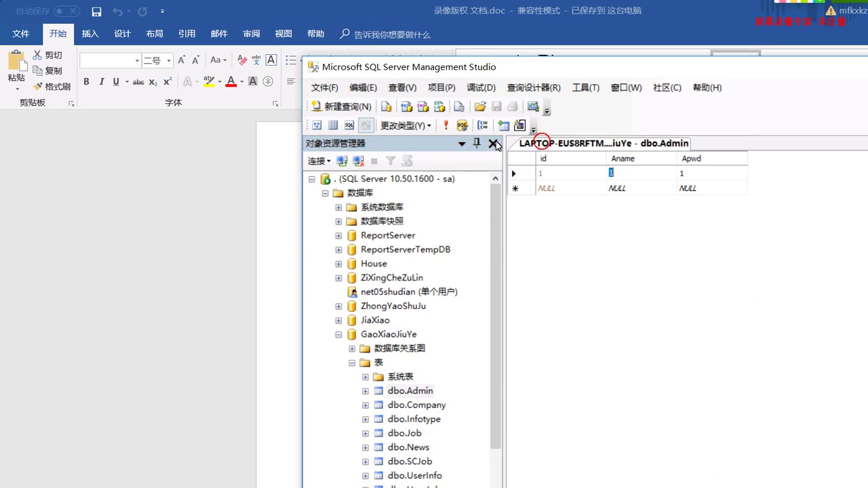The width and height of the screenshot is (868, 488).
Task: Click the Disconnect icon in Object Explorer
Action: (358, 161)
